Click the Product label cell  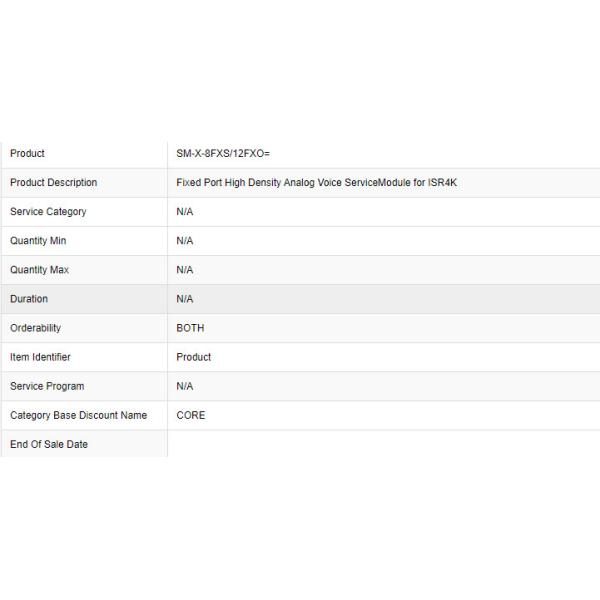tap(28, 154)
